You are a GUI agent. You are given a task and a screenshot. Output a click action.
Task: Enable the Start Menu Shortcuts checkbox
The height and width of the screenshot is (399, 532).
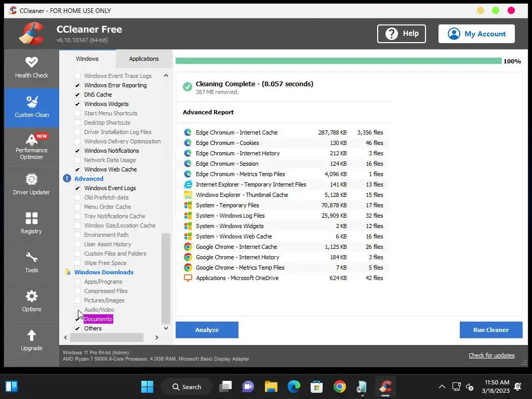pyautogui.click(x=77, y=113)
